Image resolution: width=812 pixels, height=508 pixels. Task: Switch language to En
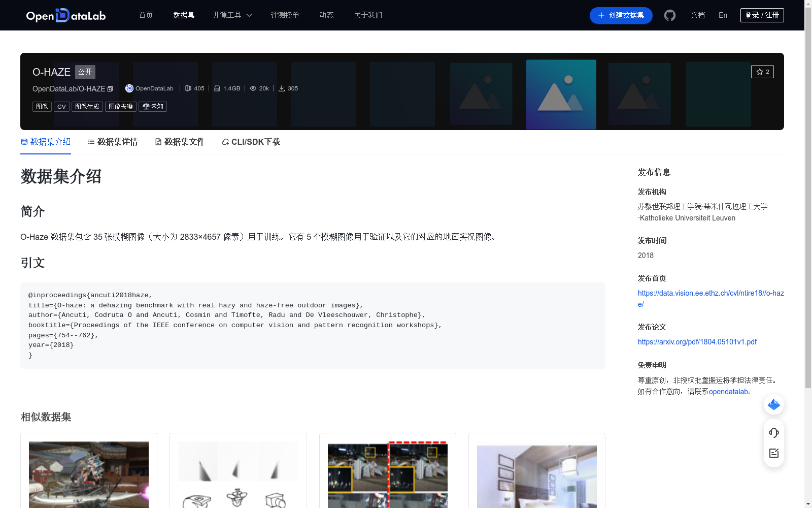coord(723,15)
